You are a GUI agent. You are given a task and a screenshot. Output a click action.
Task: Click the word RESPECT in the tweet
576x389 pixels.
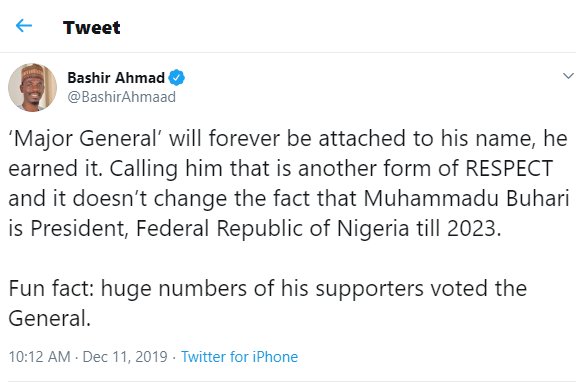(509, 168)
